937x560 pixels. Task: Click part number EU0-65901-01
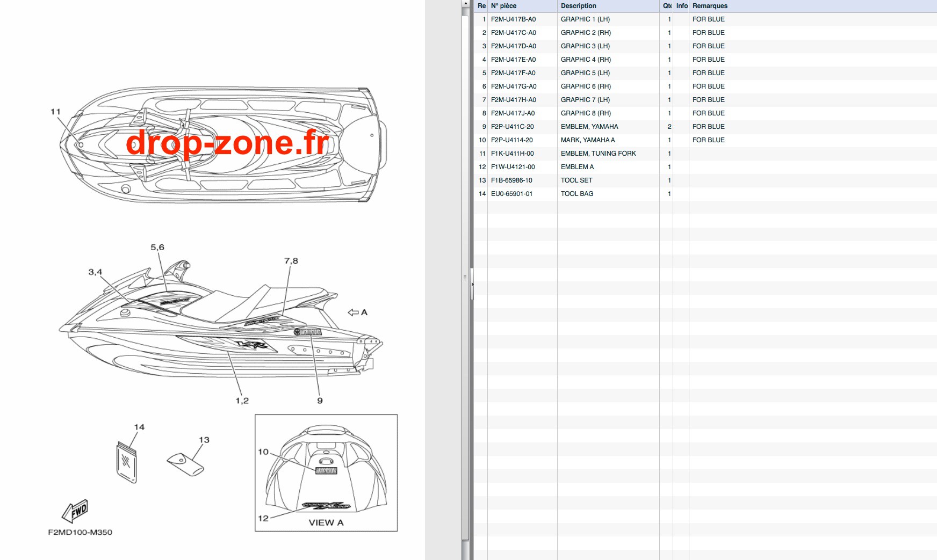tap(511, 194)
